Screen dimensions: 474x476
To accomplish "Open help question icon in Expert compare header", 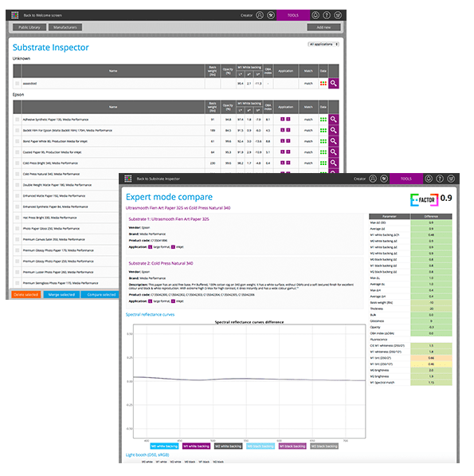I will (x=440, y=179).
